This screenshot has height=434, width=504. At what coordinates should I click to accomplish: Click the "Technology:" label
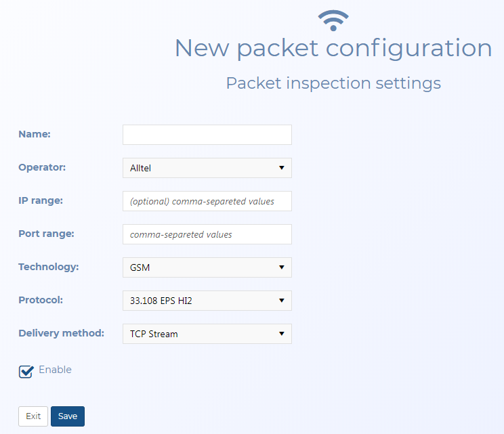click(49, 267)
